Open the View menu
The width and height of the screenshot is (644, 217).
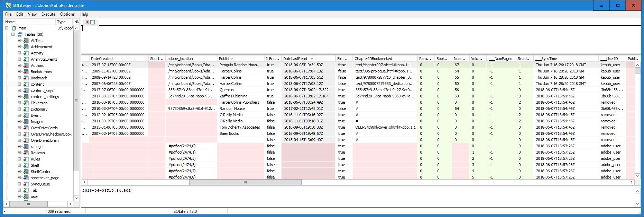32,14
